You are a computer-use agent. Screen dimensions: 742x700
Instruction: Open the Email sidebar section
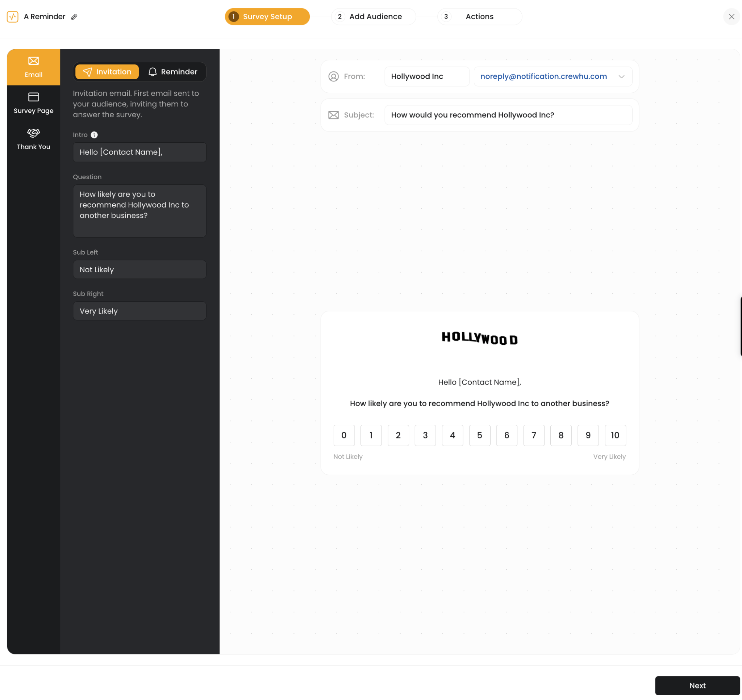pyautogui.click(x=34, y=67)
